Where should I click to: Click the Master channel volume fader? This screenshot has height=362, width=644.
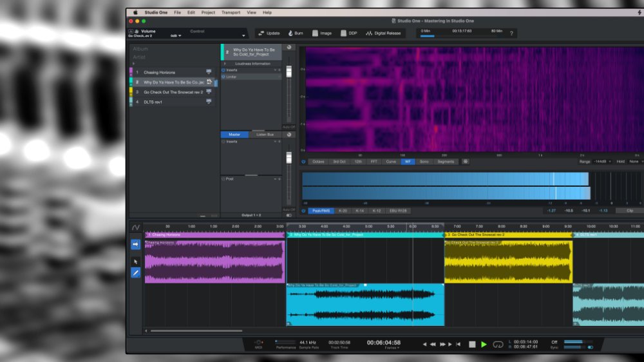(289, 157)
